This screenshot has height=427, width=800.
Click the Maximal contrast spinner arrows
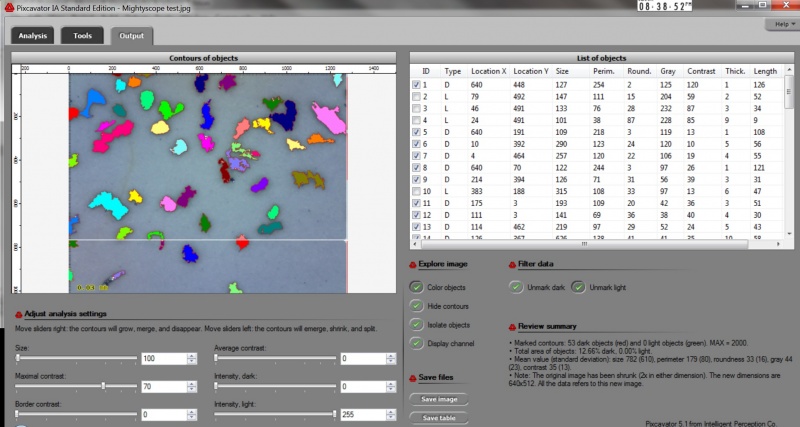(x=190, y=386)
